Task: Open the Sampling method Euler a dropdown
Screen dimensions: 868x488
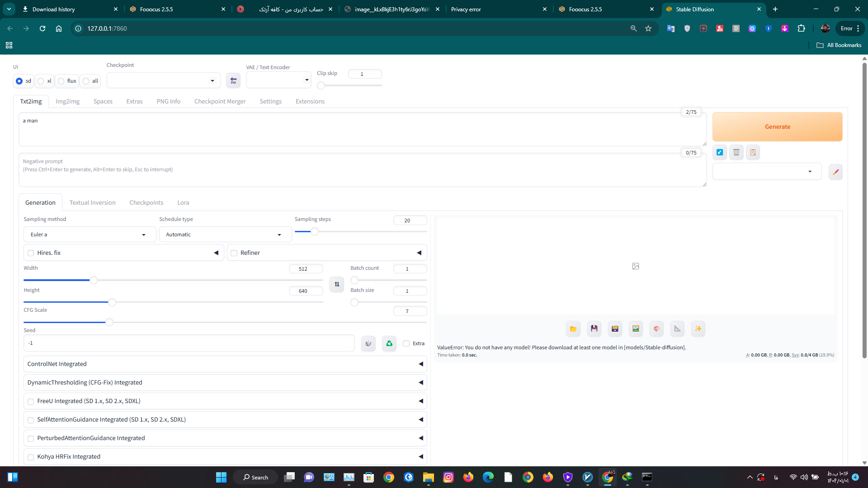Action: pos(90,235)
